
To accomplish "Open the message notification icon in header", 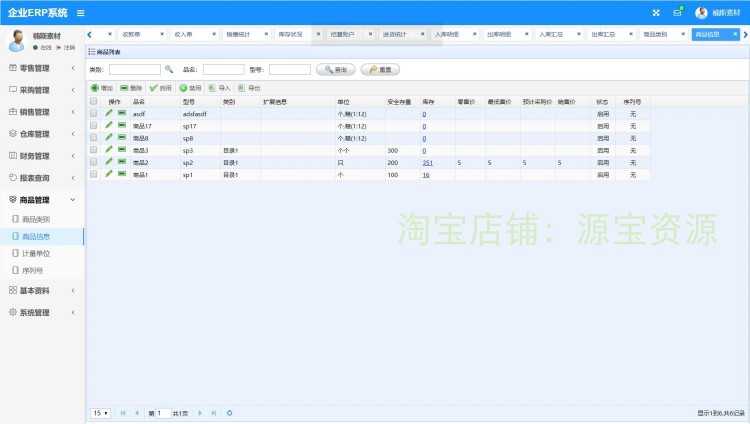I will point(677,12).
